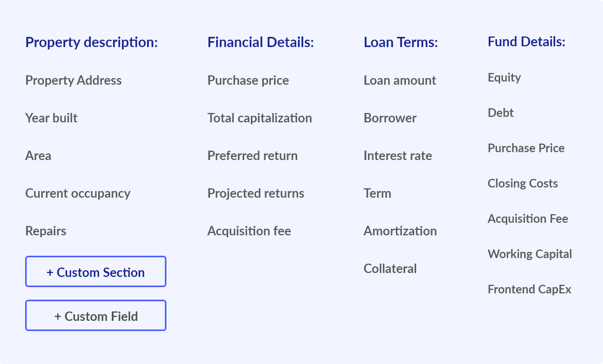The image size is (603, 364).
Task: Click the Repairs field
Action: coord(46,231)
